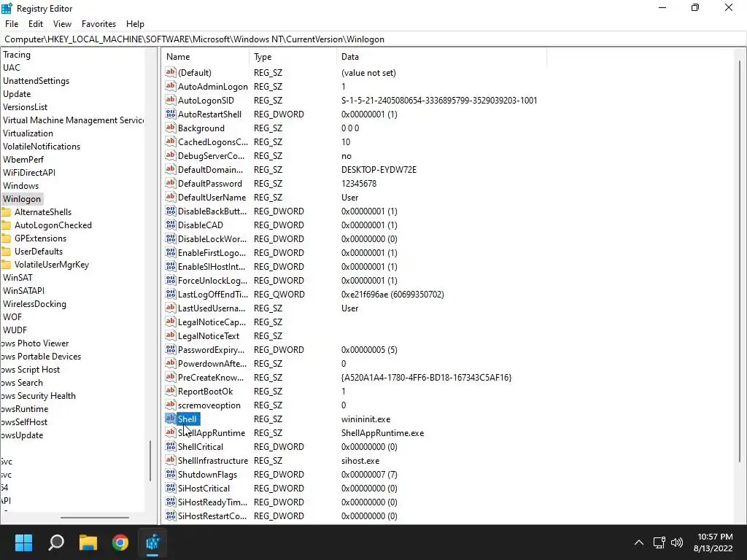Click the string icon beside ReportBootOk

[x=171, y=391]
